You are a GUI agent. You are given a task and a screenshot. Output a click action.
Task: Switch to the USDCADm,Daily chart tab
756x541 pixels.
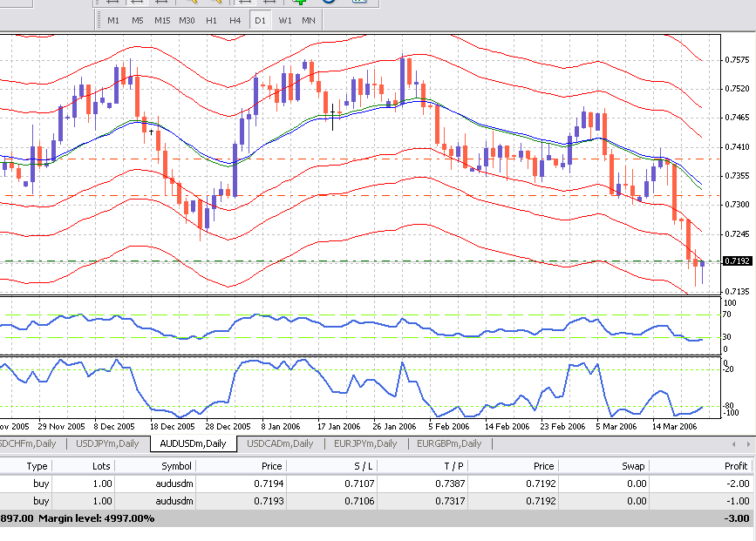click(278, 443)
